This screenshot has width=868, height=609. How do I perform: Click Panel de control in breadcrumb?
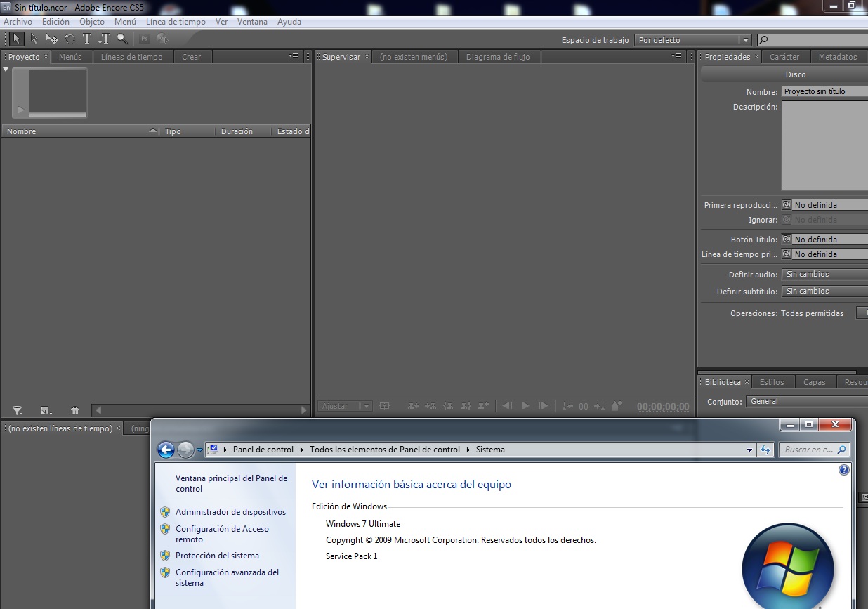coord(263,450)
